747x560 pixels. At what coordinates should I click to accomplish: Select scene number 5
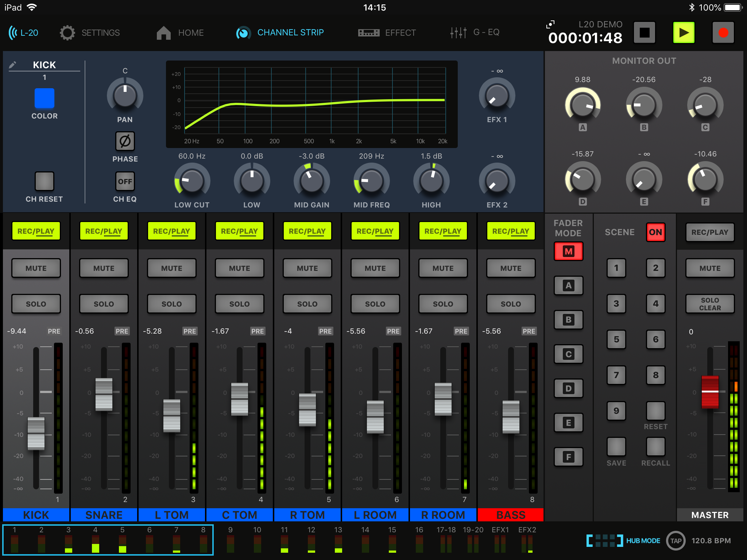(x=616, y=339)
